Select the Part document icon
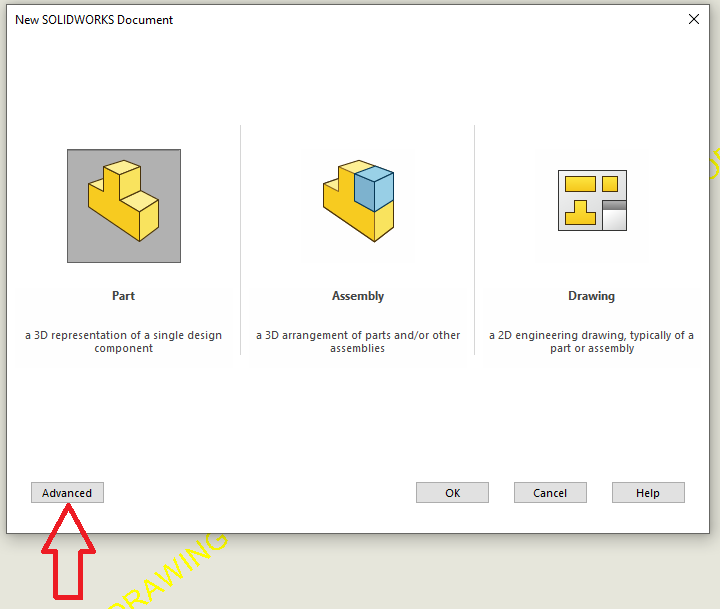The width and height of the screenshot is (720, 609). (124, 206)
